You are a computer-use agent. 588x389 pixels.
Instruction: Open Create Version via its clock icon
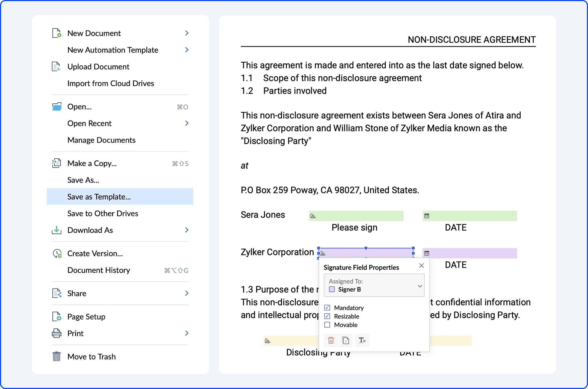[56, 253]
